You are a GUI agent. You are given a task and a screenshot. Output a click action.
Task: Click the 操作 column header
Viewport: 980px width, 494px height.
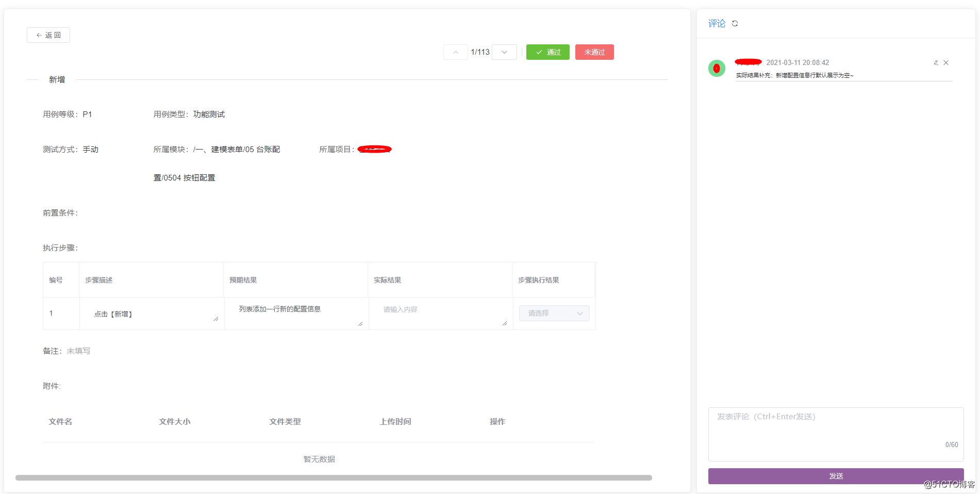[x=497, y=421]
